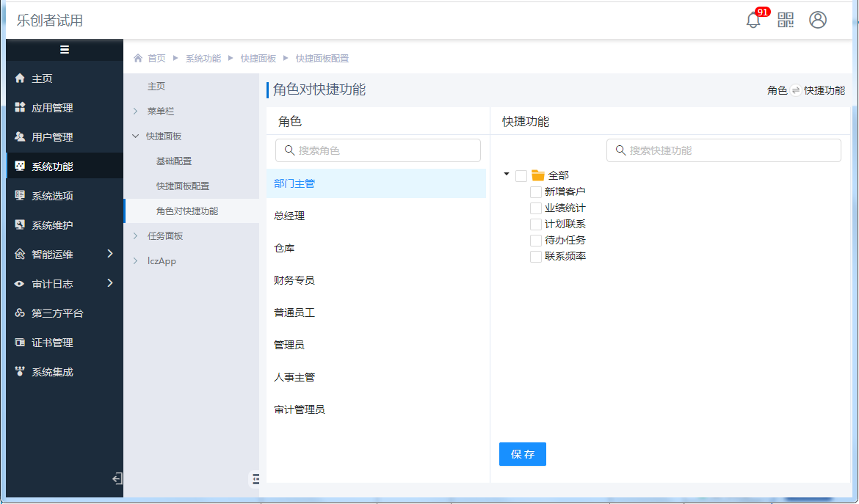
Task: Collapse the 全部 tree node arrow
Action: click(507, 175)
